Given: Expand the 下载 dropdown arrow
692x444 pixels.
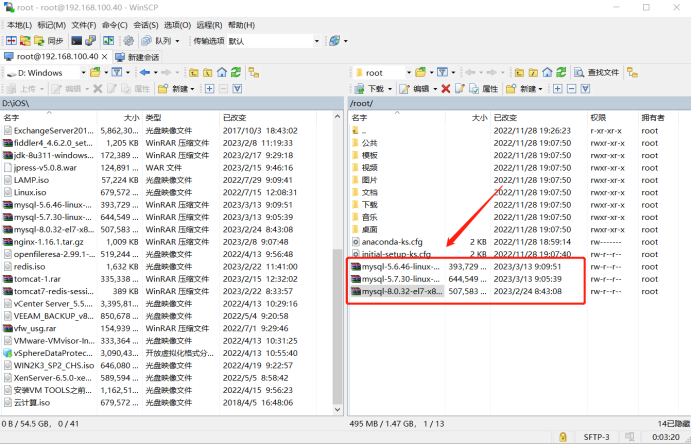Looking at the screenshot, I should click(x=390, y=89).
